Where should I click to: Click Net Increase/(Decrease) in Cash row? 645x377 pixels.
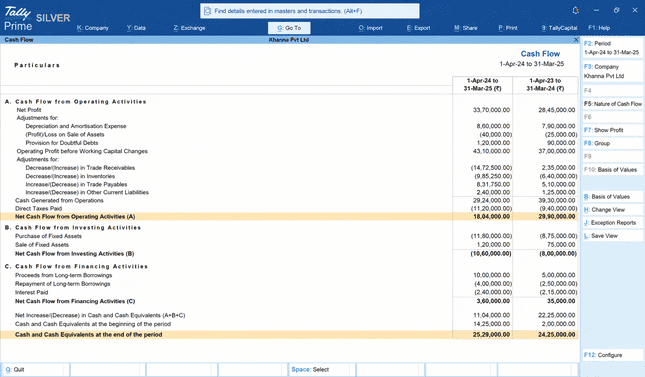tap(289, 315)
